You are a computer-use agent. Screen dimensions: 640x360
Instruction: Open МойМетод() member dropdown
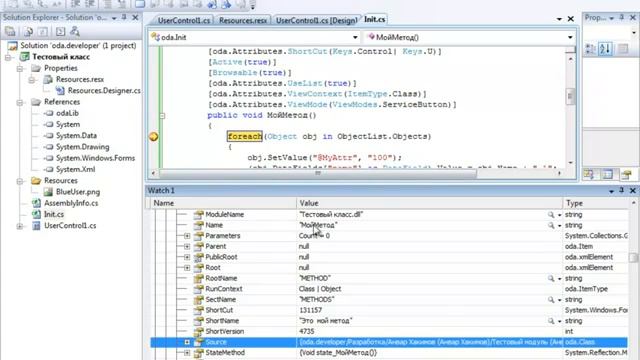point(570,37)
